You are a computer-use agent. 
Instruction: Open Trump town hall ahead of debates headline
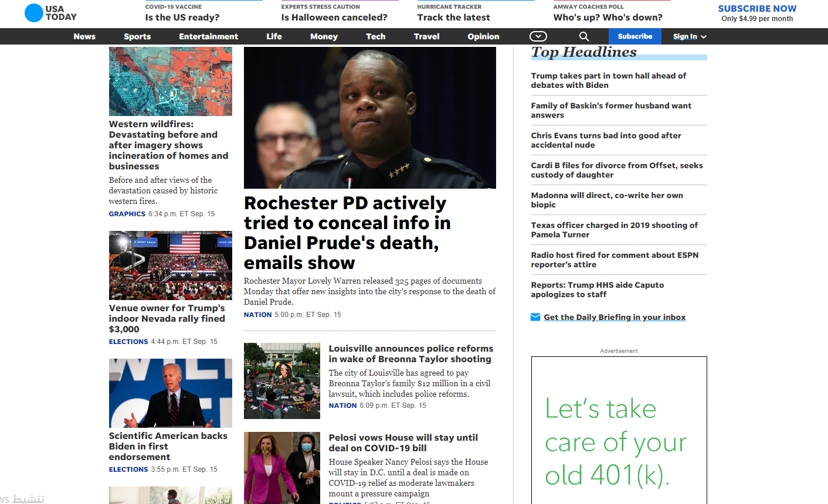[x=609, y=80]
